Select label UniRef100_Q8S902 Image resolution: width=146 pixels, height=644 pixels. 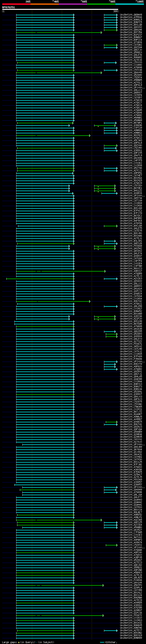tap(131, 251)
